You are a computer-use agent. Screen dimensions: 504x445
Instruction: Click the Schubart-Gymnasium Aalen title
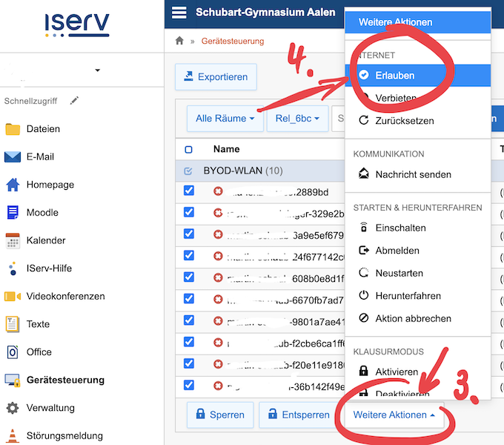(265, 12)
